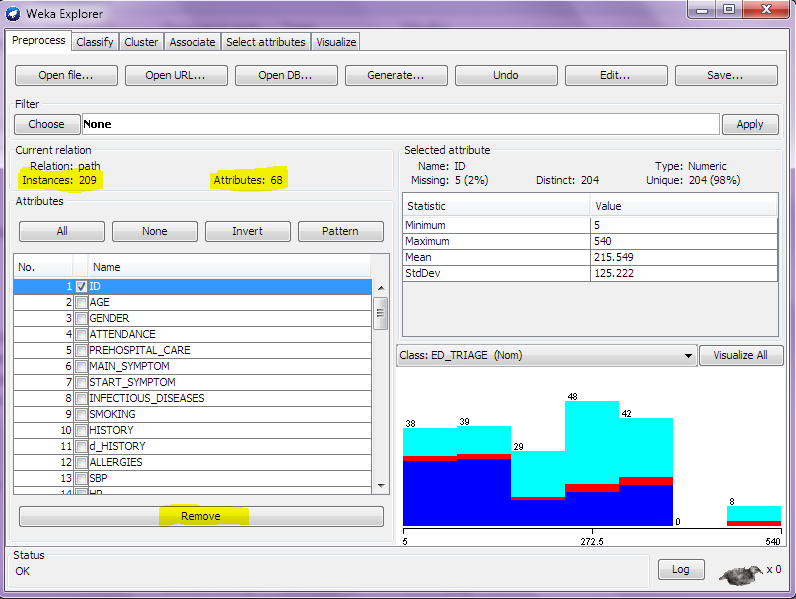This screenshot has width=796, height=599.
Task: Check the GENDER attribute checkbox
Action: tap(81, 318)
